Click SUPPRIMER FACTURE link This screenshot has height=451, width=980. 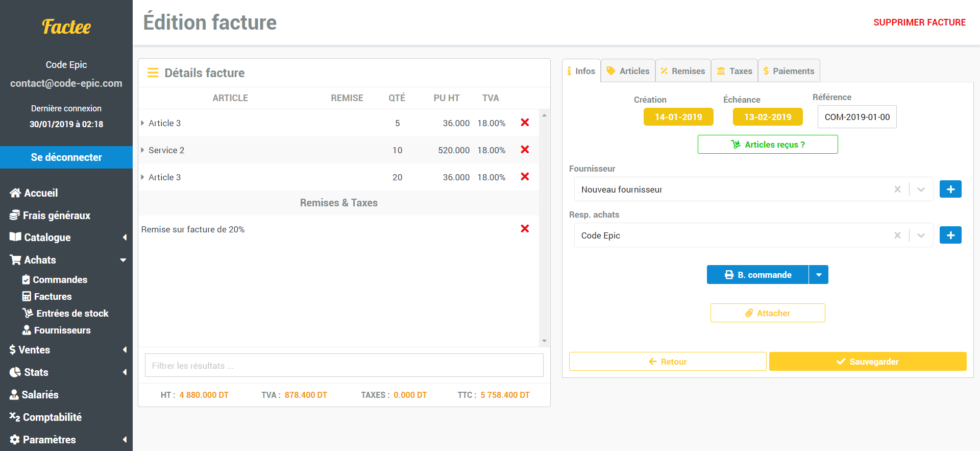(x=919, y=22)
